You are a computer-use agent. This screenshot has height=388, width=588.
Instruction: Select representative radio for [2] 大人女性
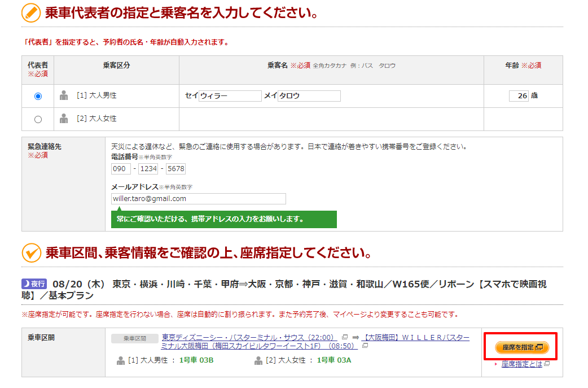38,119
